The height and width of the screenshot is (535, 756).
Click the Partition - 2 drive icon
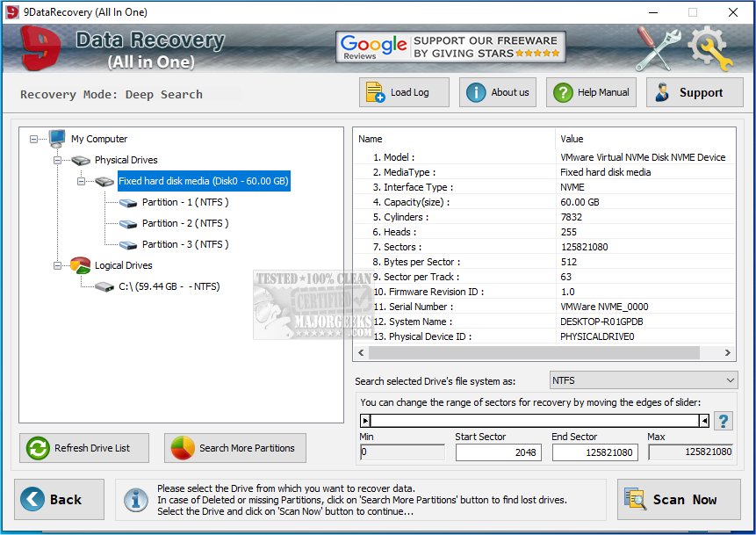(128, 224)
